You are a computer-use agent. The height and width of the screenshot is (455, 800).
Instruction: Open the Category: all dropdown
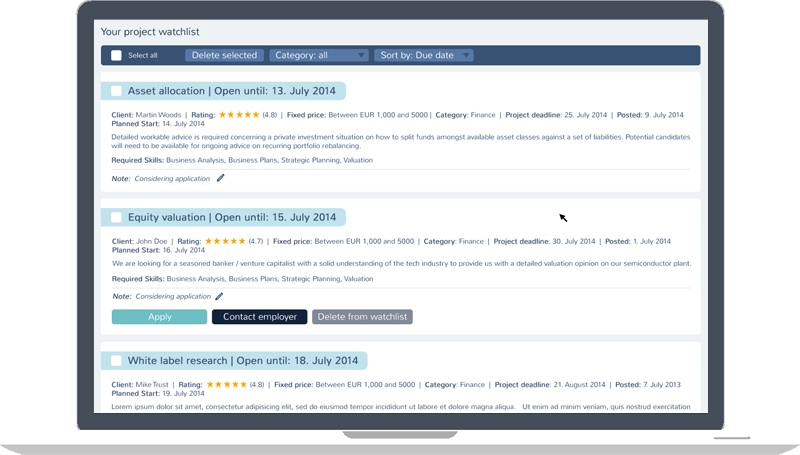click(318, 56)
